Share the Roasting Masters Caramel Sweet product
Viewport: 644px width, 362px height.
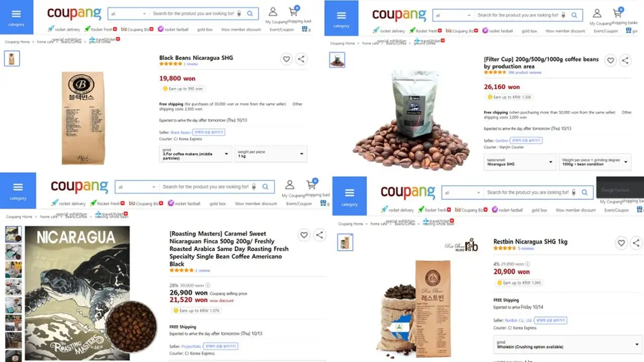pyautogui.click(x=319, y=235)
